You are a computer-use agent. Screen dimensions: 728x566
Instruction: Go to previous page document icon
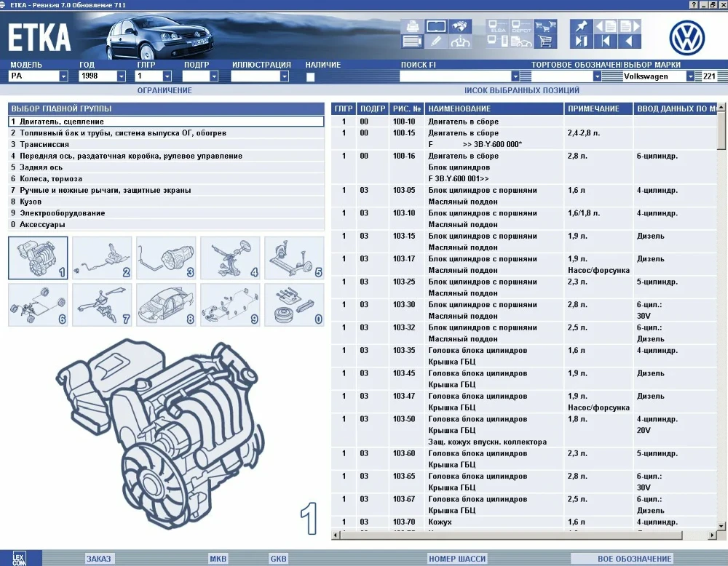606,26
